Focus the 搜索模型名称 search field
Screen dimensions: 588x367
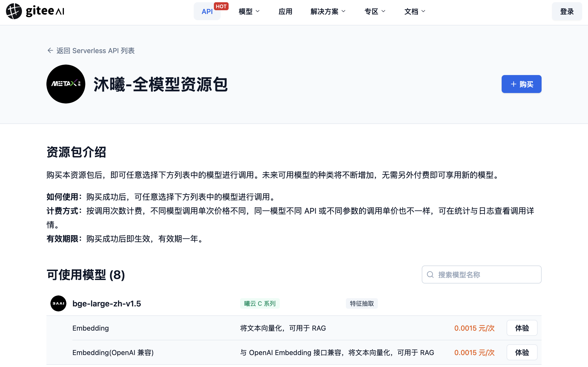(x=481, y=275)
